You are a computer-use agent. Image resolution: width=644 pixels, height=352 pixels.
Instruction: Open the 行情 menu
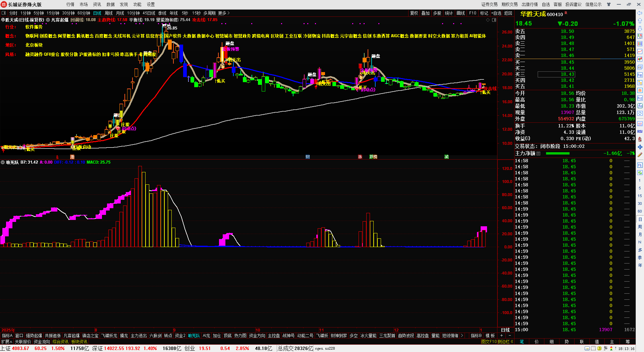[x=70, y=4]
